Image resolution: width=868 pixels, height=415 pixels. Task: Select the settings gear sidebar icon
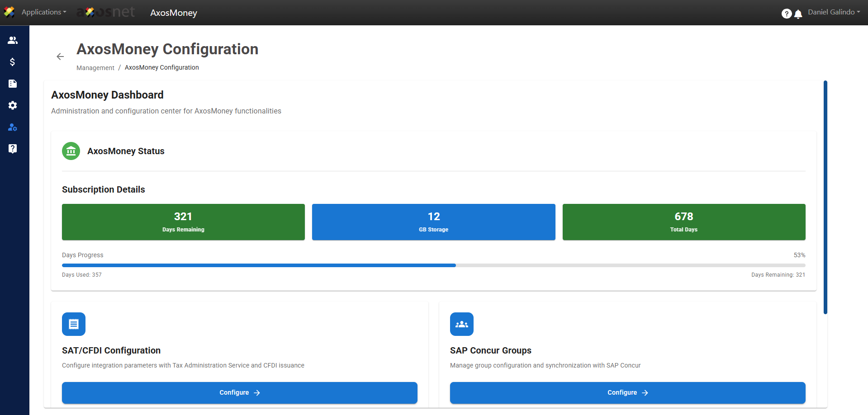pyautogui.click(x=13, y=105)
